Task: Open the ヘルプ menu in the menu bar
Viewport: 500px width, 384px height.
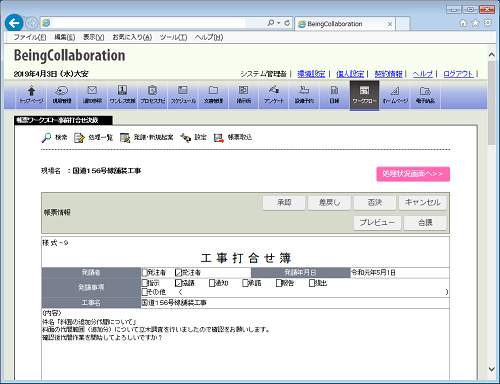Action: coord(209,37)
